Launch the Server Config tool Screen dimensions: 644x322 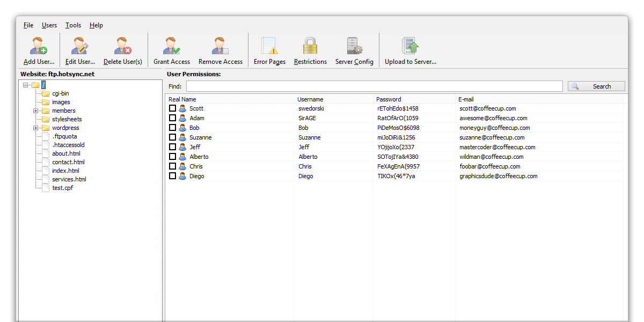[354, 46]
